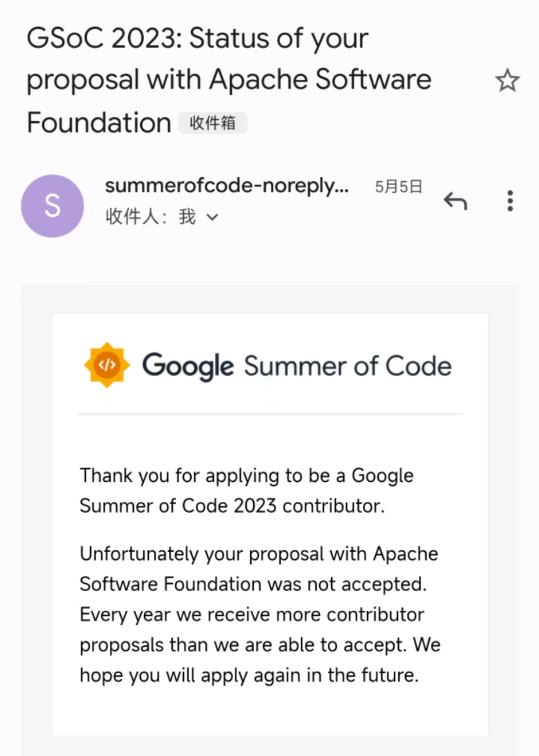Click the 收件箱 inbox label
The width and height of the screenshot is (539, 756).
pos(213,123)
